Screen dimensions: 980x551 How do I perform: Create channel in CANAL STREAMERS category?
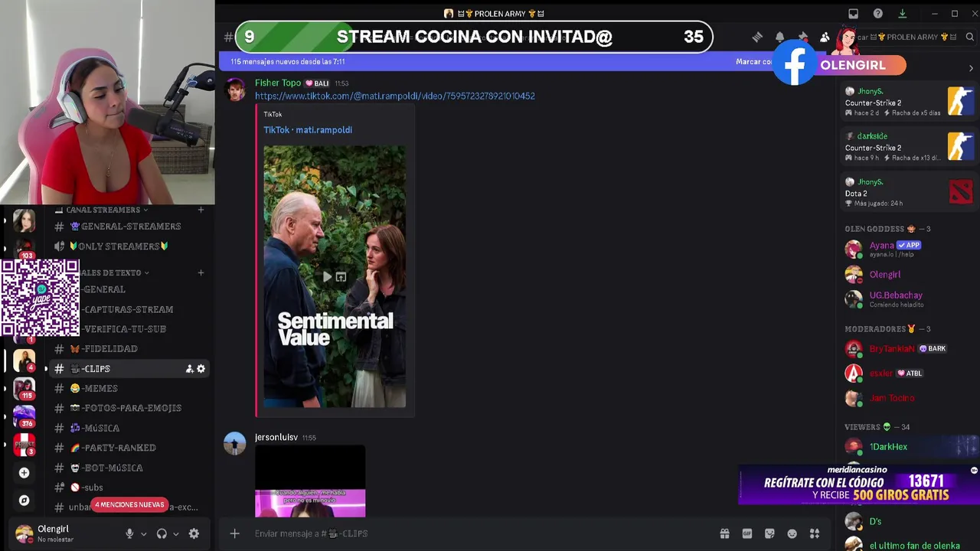coord(201,210)
